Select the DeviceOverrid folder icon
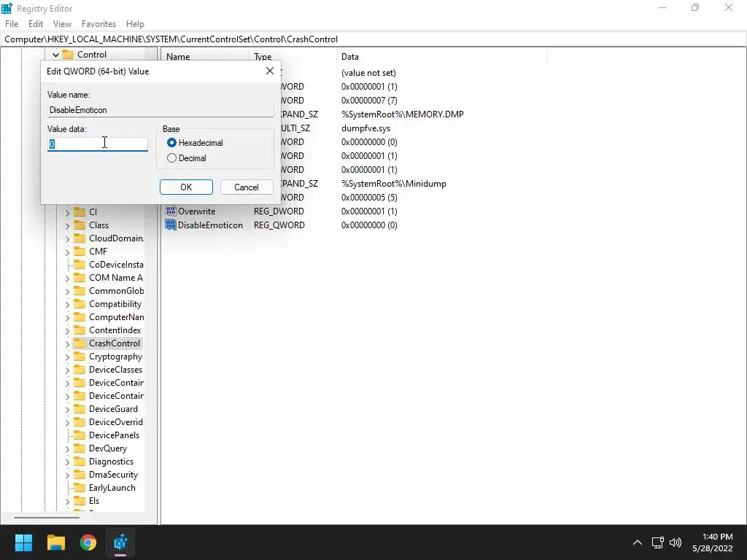747x560 pixels. click(x=80, y=422)
